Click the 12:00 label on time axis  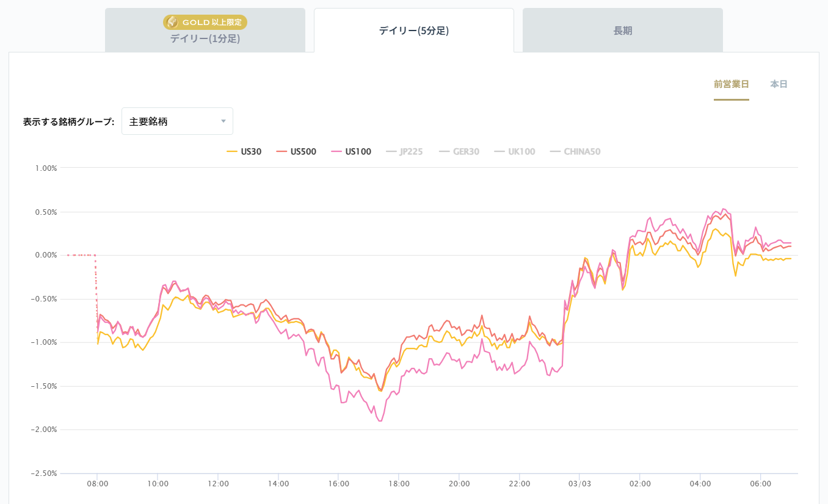point(218,484)
